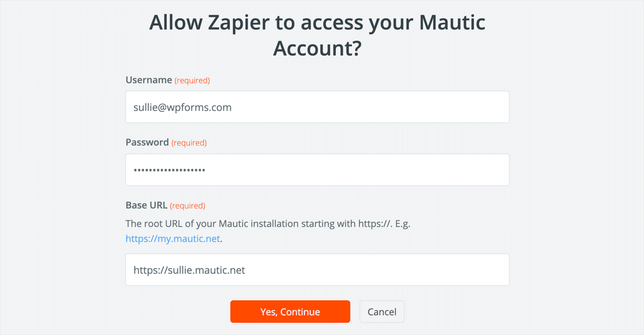Click the word Account? in the heading
This screenshot has height=335, width=644.
pos(317,48)
